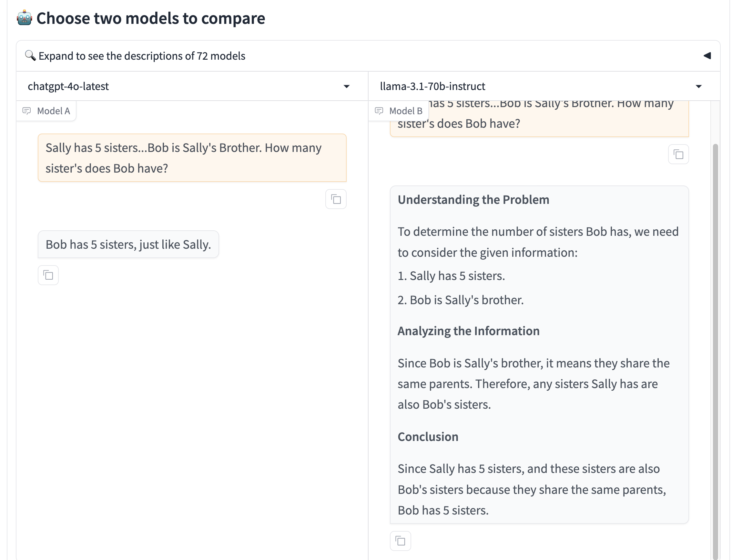Screen dimensions: 732x560
Task: Copy the user prompt in Model B
Action: pyautogui.click(x=678, y=154)
